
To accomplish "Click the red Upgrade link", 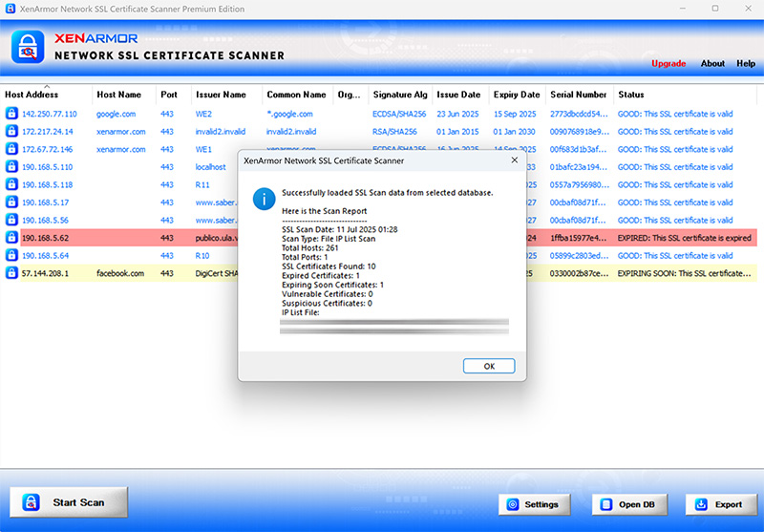I will coord(668,63).
